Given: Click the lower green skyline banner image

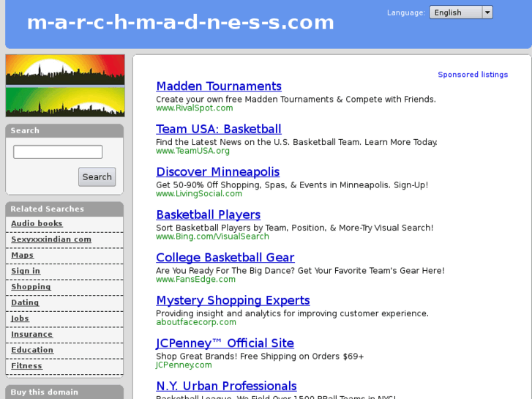Looking at the screenshot, I should click(65, 102).
